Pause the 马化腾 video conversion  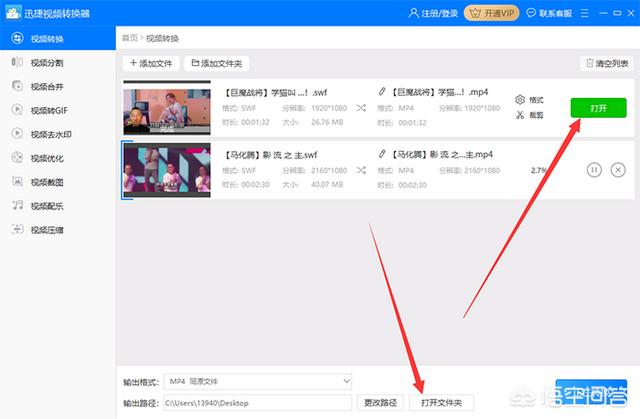coord(594,170)
